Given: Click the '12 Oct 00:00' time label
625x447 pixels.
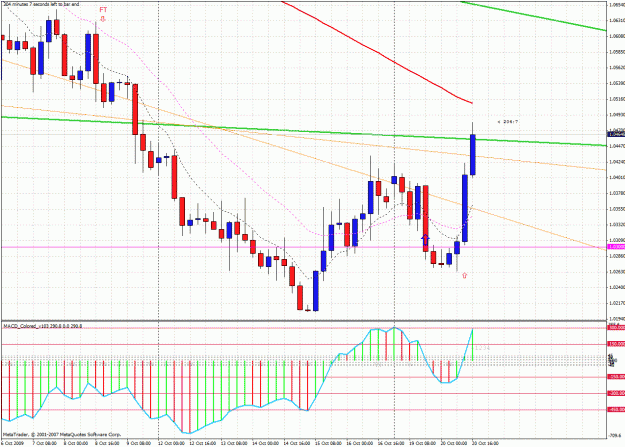Looking at the screenshot, I should coord(171,443).
